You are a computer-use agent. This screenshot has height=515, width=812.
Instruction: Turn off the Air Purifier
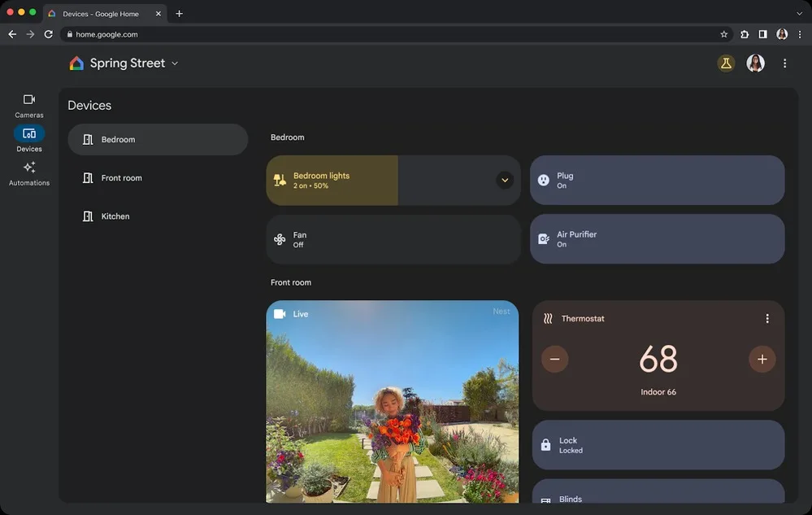[657, 238]
